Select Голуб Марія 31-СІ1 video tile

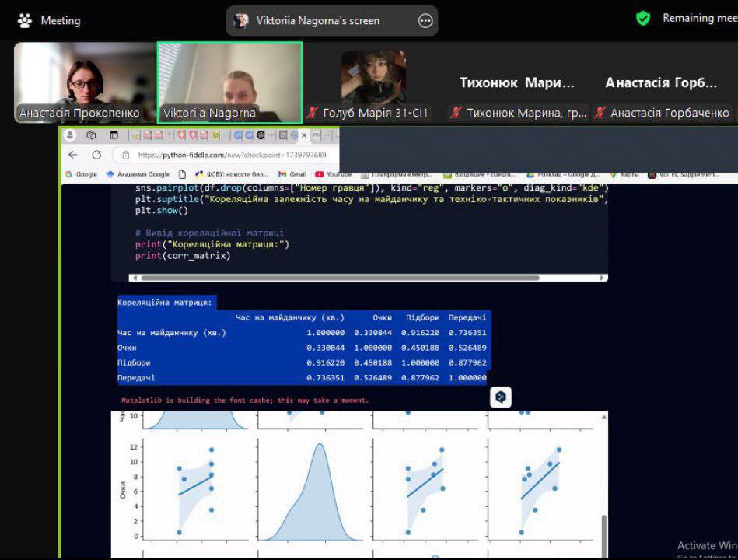373,82
